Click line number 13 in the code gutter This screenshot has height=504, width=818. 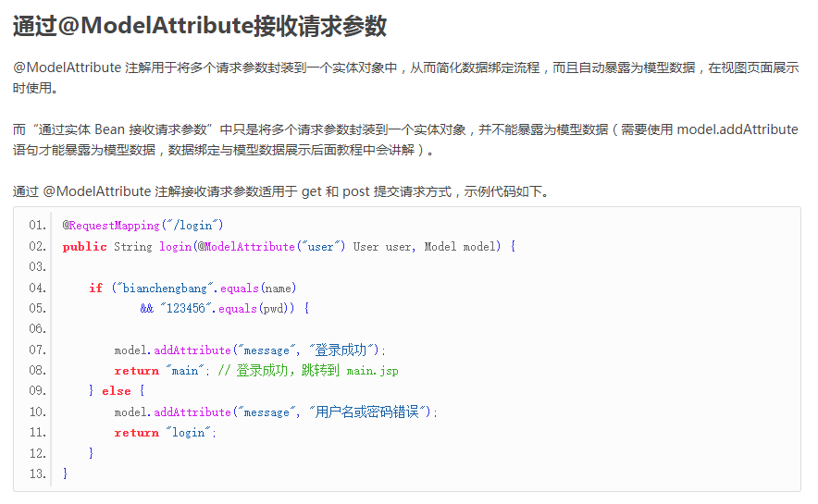[37, 473]
